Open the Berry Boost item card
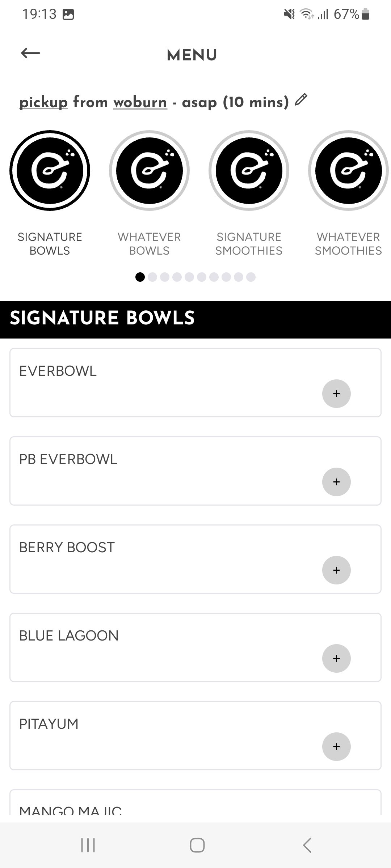Image resolution: width=391 pixels, height=868 pixels. 195,559
